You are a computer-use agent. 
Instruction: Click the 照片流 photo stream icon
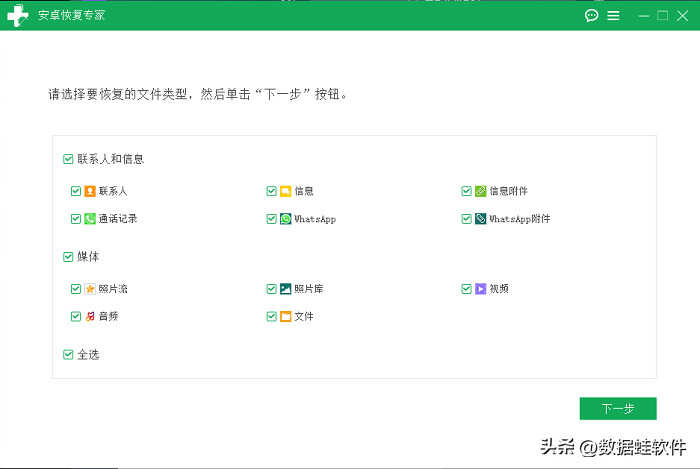(90, 289)
